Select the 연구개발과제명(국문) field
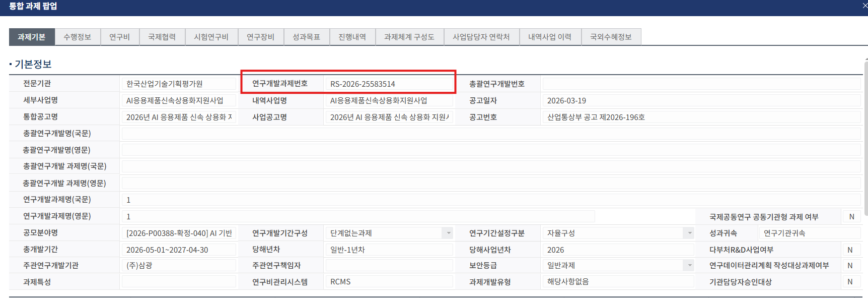Screen dimensions: 868x298 point(491,200)
